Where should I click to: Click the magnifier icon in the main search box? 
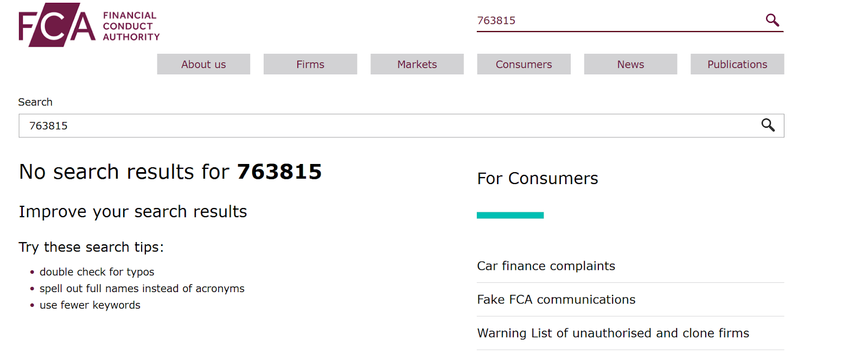pos(768,125)
